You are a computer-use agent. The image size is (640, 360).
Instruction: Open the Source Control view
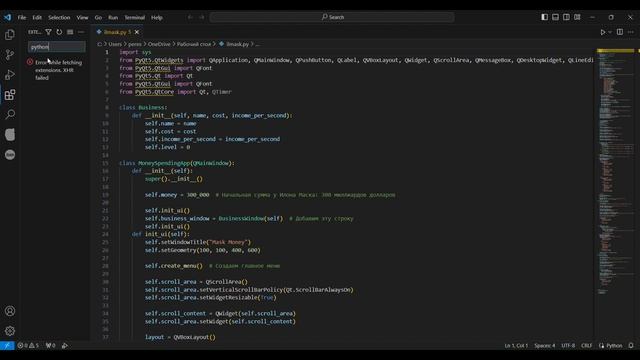pos(10,55)
